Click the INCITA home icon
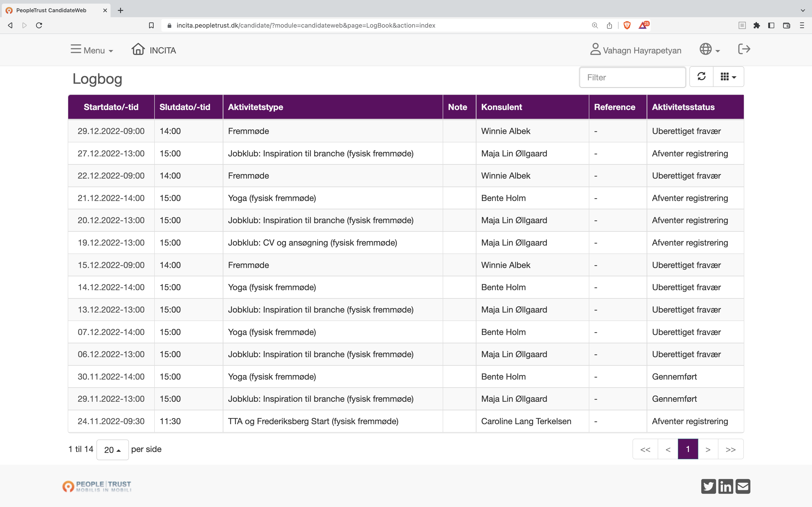 pyautogui.click(x=138, y=49)
